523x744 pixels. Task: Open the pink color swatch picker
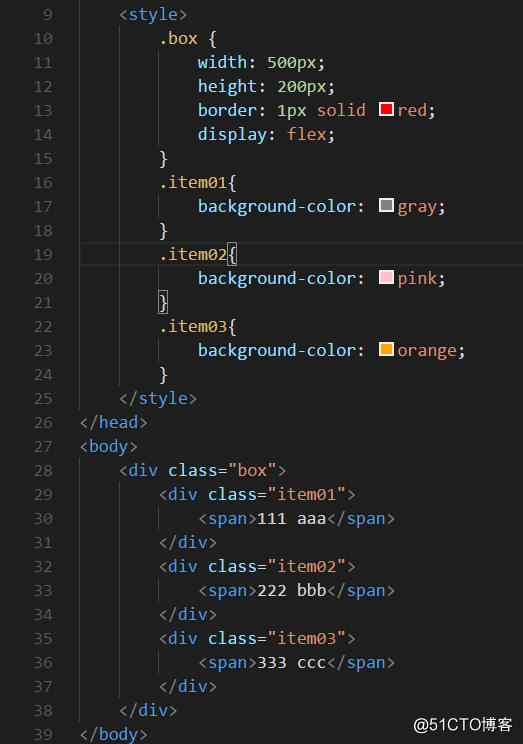pos(386,277)
